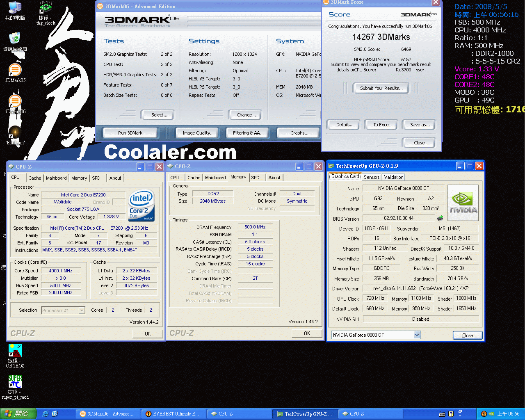525x420 pixels.
Task: Click the GPU-Z Name field NVIDIA GeForce 8800 GT
Action: (404, 188)
